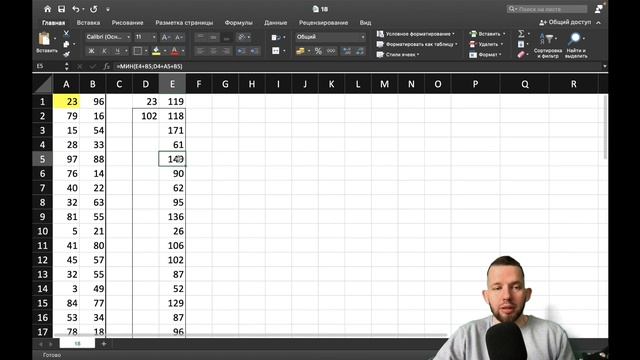Click the Поиск на листе search field

[547, 9]
